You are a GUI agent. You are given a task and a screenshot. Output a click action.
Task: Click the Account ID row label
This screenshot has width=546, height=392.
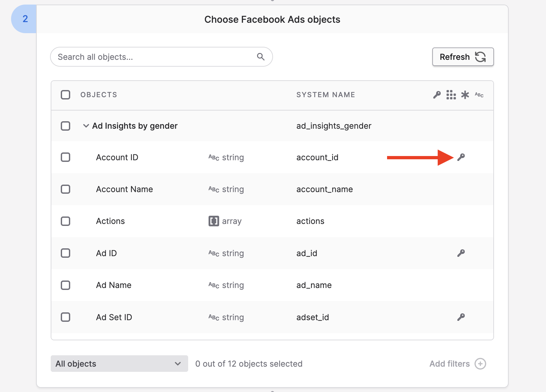[x=117, y=157]
